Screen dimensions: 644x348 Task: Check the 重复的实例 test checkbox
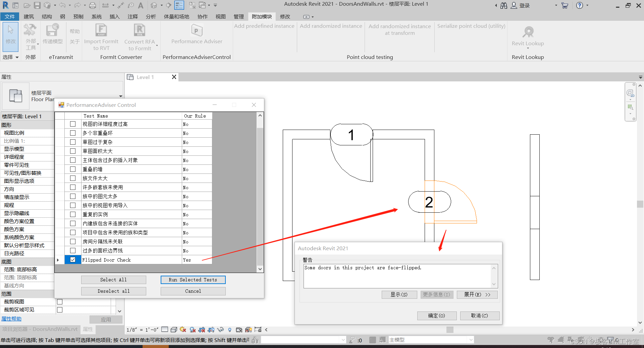[72, 214]
